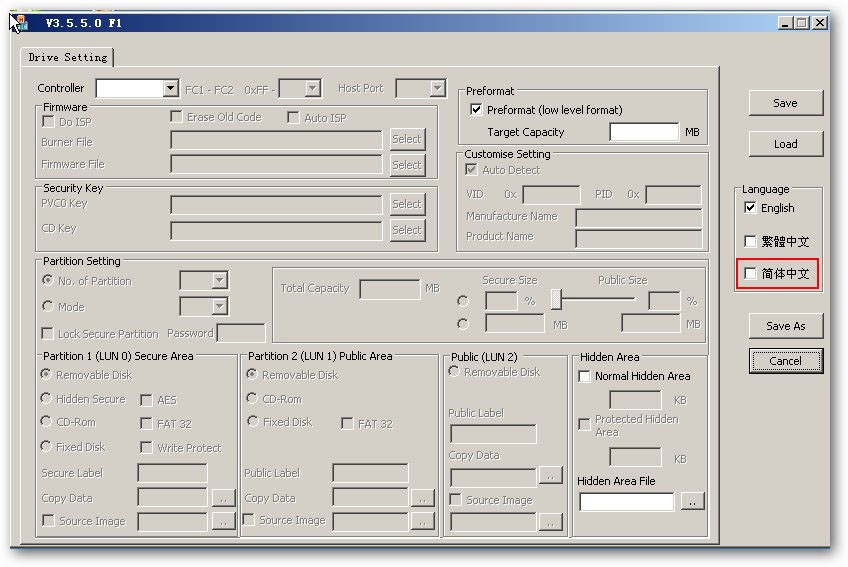848x567 pixels.
Task: Click the Load button
Action: (x=786, y=144)
